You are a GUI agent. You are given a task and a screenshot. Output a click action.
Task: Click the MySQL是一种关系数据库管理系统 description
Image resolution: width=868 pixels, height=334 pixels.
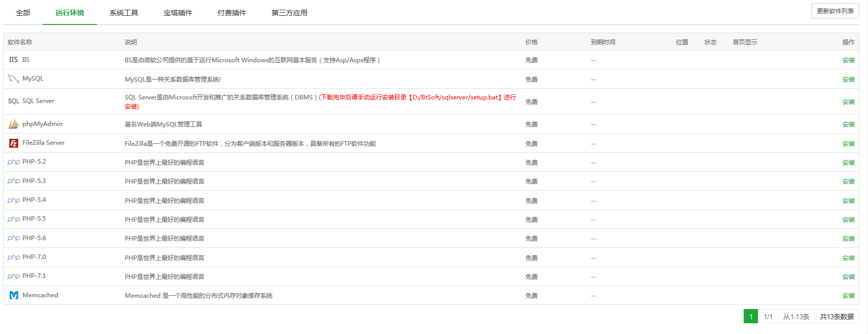pos(173,80)
